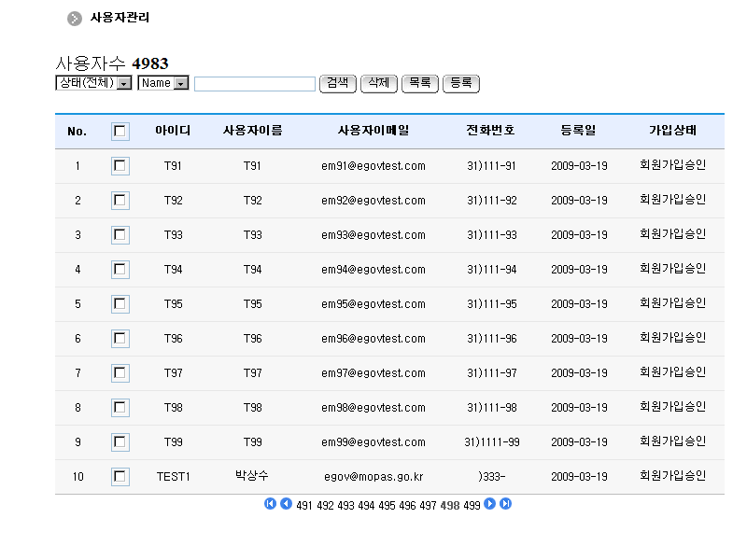Click the 사용자관리 title bullet icon
This screenshot has width=747, height=560.
pos(75,19)
